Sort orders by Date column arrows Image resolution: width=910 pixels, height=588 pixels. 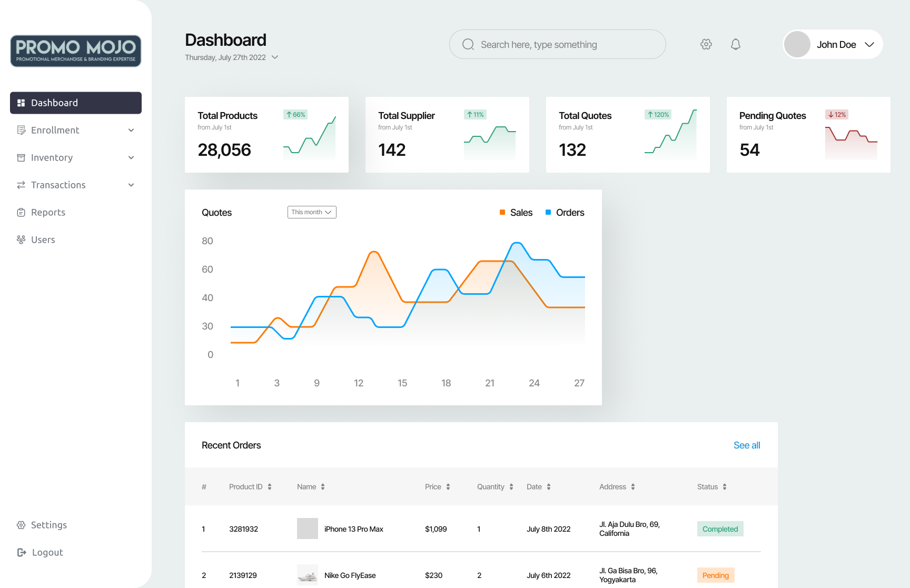(549, 487)
